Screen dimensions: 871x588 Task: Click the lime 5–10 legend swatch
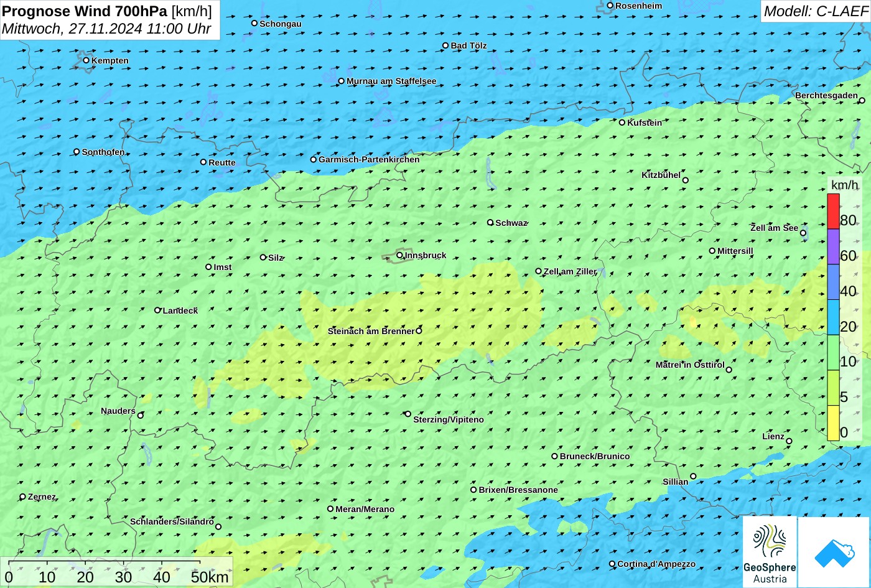[x=833, y=388]
